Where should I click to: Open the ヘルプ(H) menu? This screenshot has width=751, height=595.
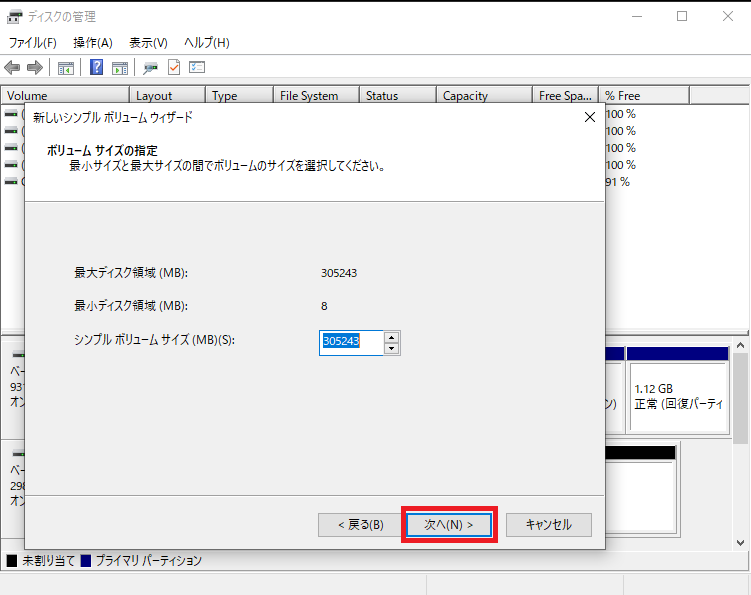pos(207,43)
